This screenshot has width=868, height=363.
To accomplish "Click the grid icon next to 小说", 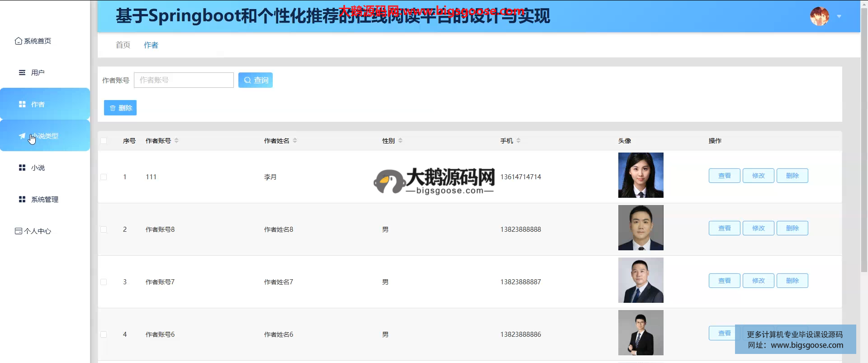I will (22, 168).
